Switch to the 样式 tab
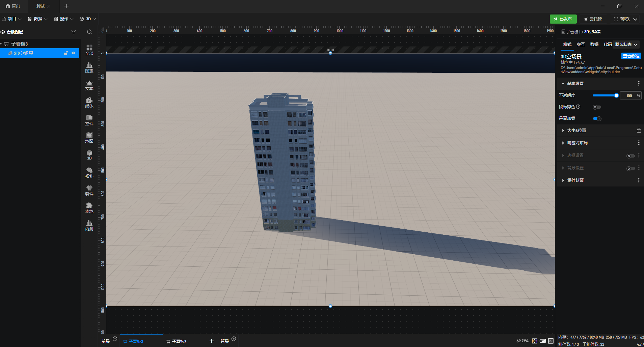Viewport: 644px width, 347px height. pos(567,45)
